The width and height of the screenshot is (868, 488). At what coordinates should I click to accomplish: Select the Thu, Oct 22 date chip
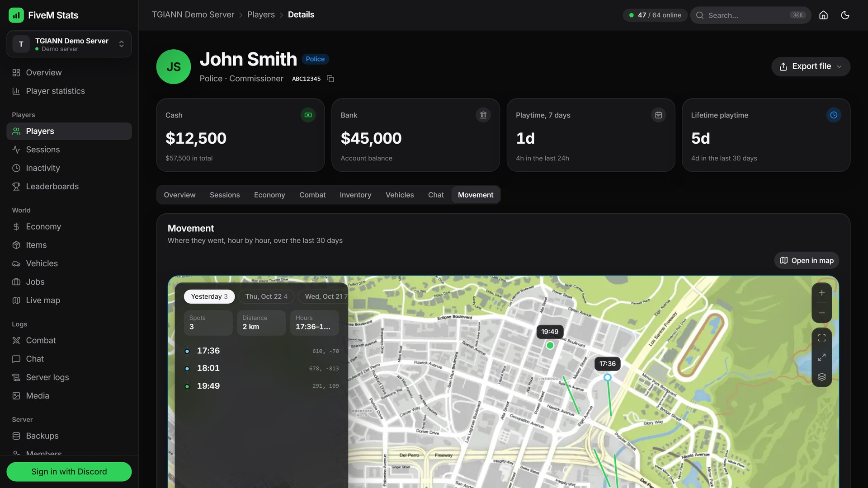[x=266, y=296]
